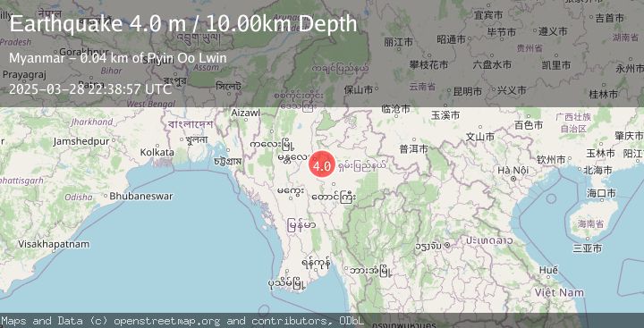Click the Prayagraj city label
Image resolution: width=644 pixels, height=328 pixels.
(24, 75)
